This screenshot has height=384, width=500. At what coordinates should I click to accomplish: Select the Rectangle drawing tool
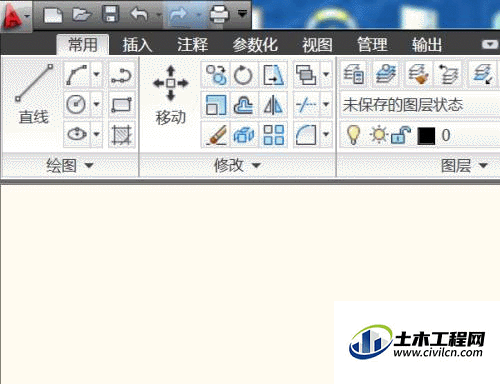121,104
